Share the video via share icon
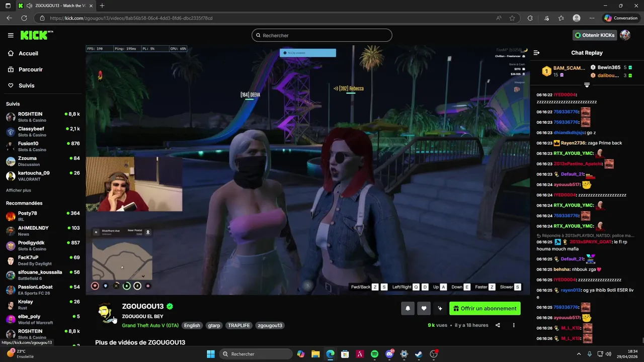This screenshot has width=644, height=362. [x=498, y=325]
